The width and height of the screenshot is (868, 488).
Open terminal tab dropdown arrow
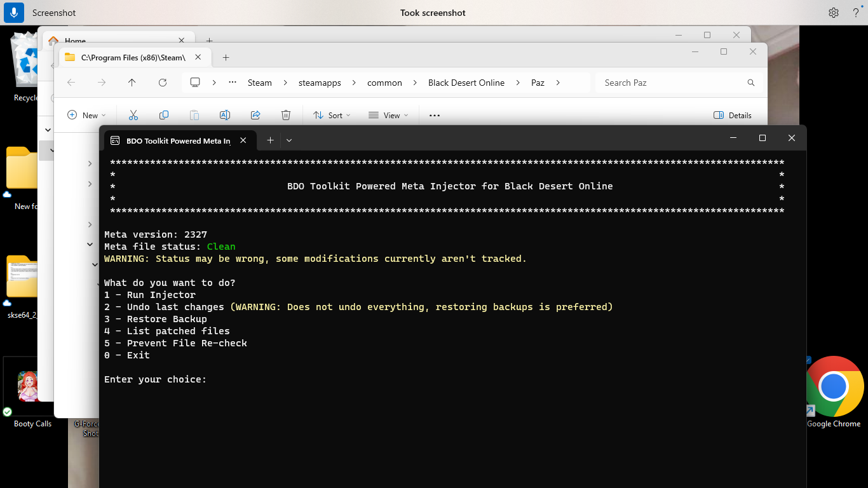(289, 140)
